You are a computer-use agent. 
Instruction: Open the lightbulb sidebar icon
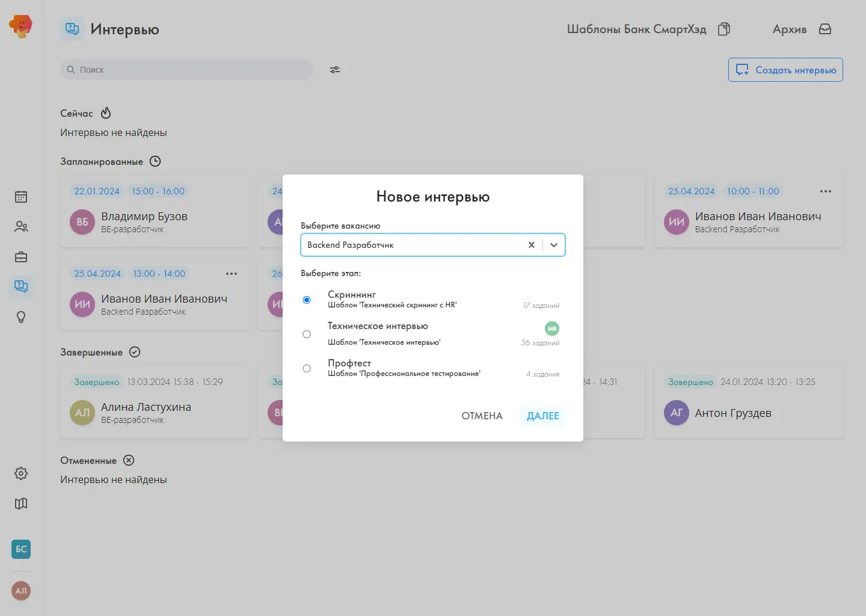[21, 317]
